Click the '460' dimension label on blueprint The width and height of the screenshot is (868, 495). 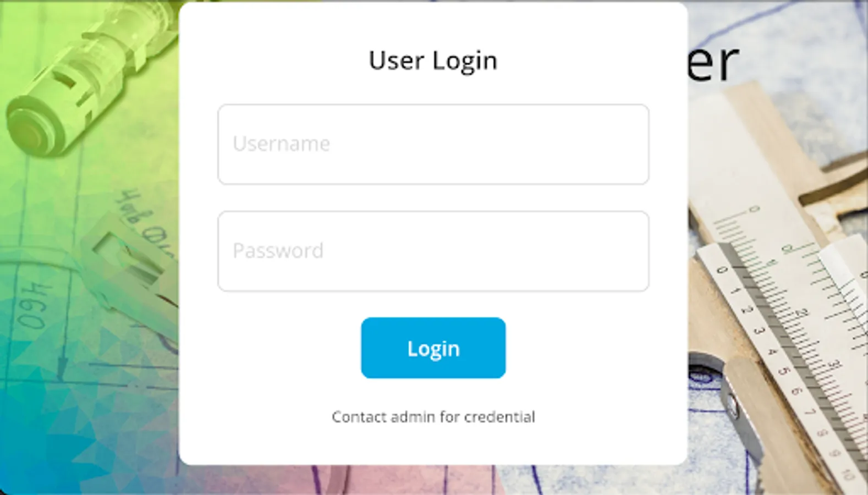(33, 305)
